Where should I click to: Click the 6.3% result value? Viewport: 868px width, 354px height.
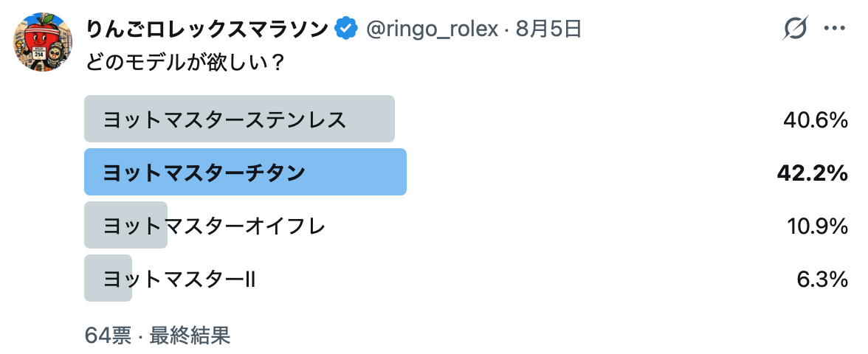(822, 279)
